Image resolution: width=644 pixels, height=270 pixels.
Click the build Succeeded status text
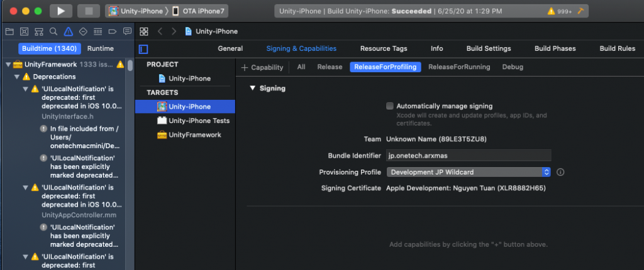[411, 11]
